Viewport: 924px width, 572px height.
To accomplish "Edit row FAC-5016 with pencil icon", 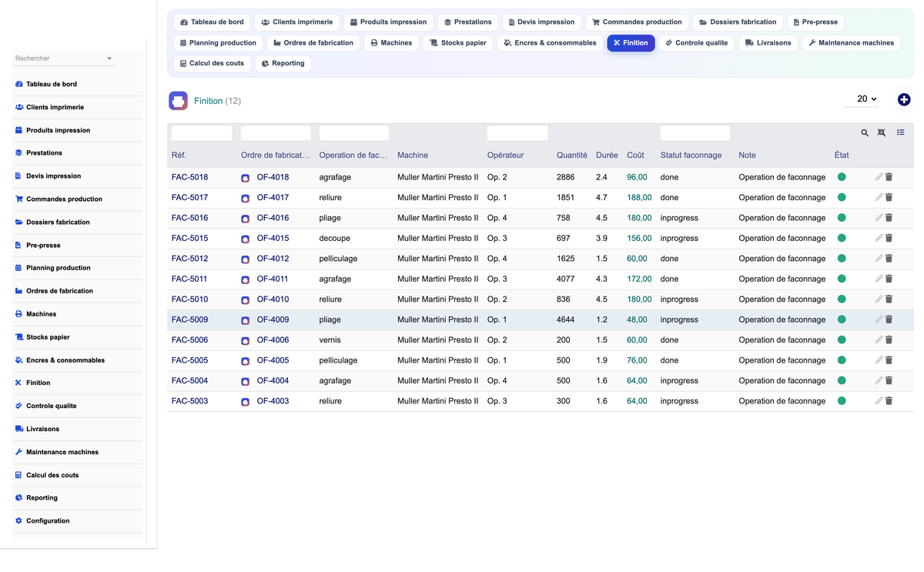I will click(x=879, y=218).
